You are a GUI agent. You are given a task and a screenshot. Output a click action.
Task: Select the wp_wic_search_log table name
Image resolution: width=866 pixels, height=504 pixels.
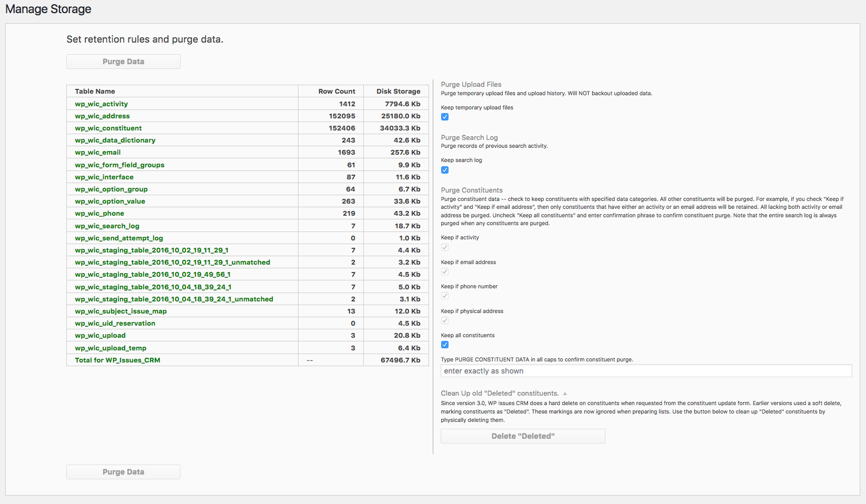[107, 226]
